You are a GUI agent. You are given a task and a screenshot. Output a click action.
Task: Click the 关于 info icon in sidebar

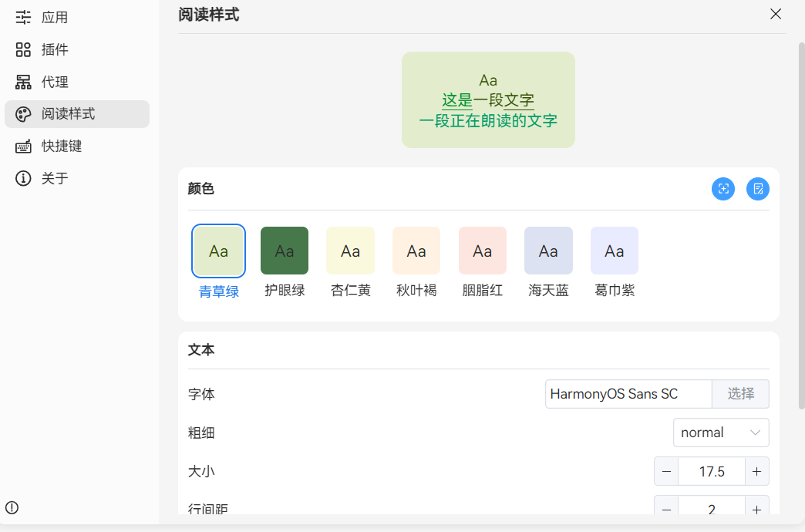click(x=23, y=179)
